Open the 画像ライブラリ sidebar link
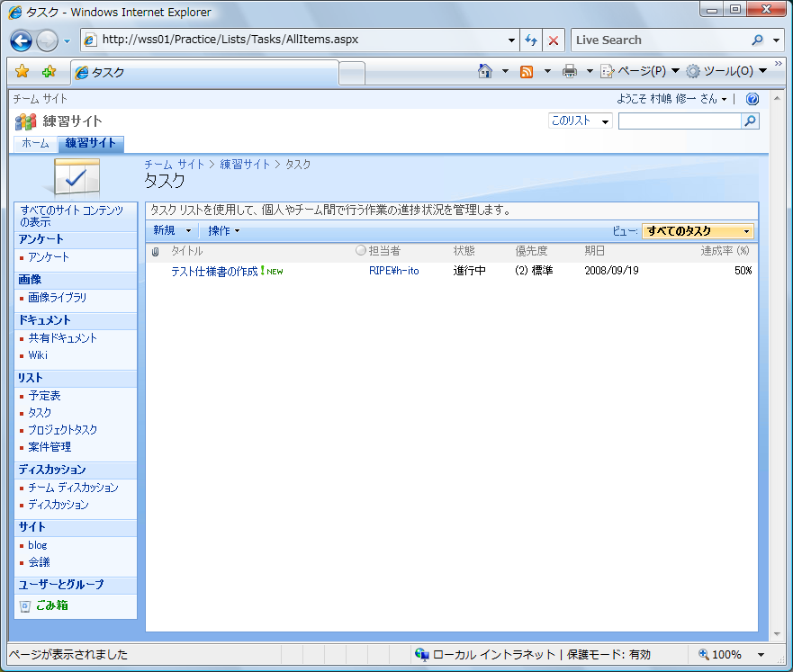The image size is (793, 672). 57,298
